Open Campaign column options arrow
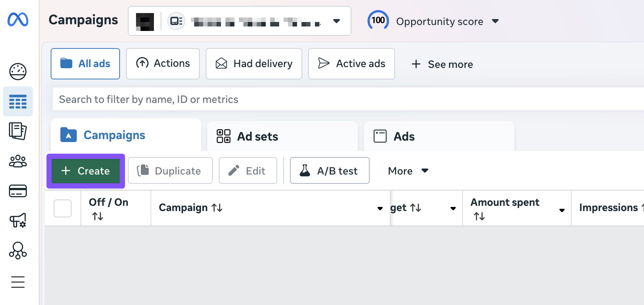The height and width of the screenshot is (305, 644). click(x=380, y=208)
